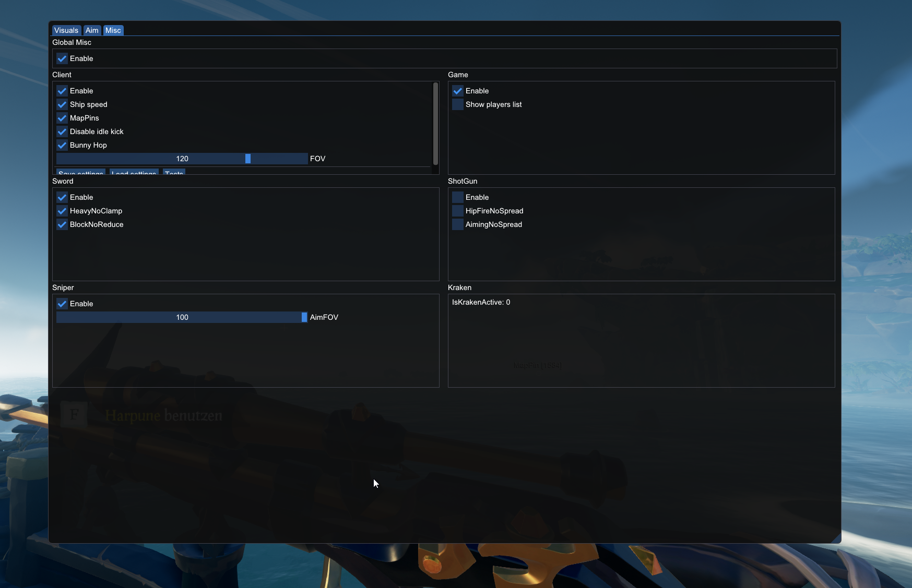Click the FOV slider handle
Viewport: 912px width, 588px height.
pos(248,159)
